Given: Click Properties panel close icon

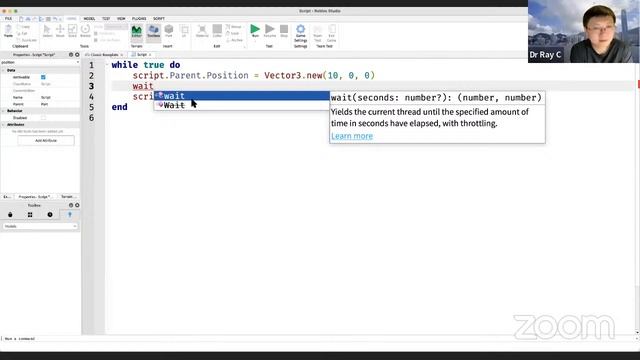Looking at the screenshot, I should click(77, 54).
